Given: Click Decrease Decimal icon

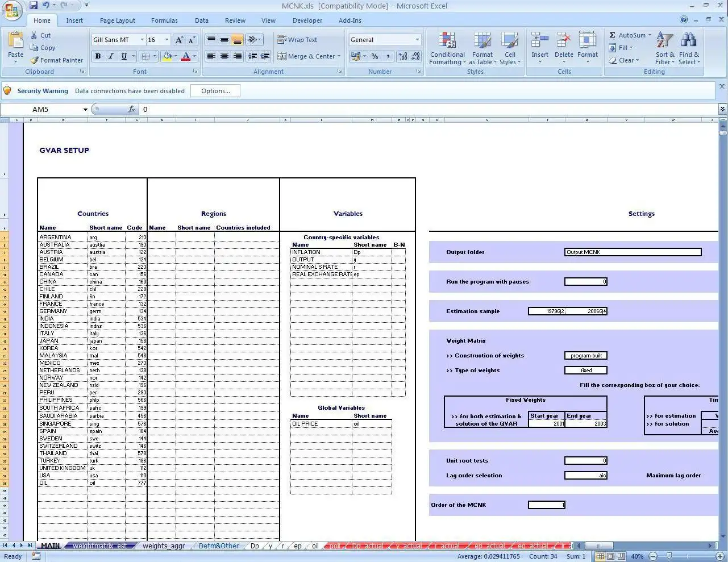Looking at the screenshot, I should [415, 56].
